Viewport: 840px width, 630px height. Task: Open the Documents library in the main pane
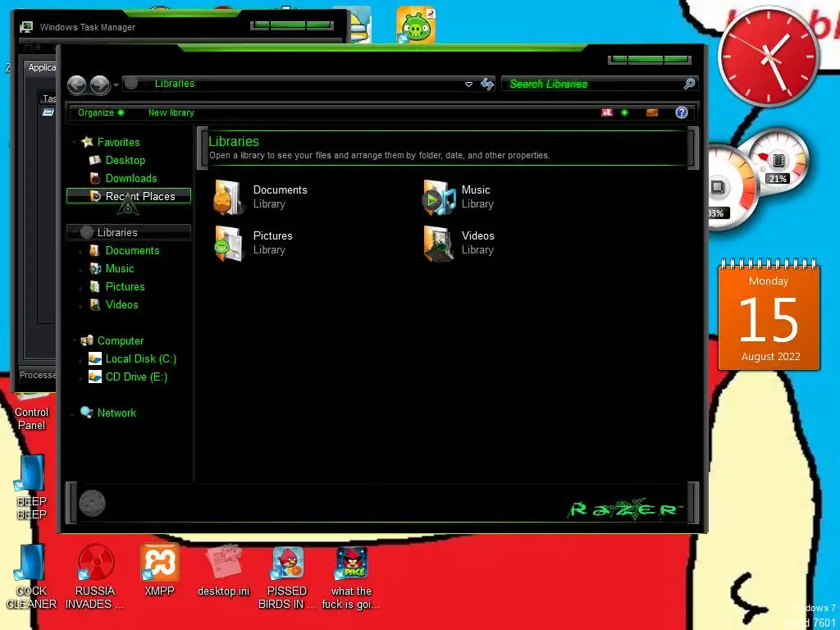[x=261, y=197]
